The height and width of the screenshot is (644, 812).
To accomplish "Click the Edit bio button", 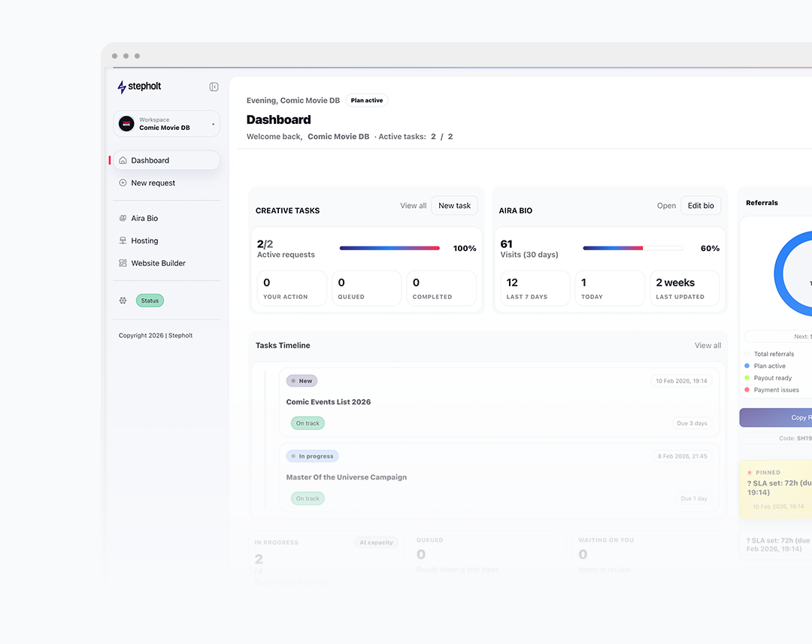I will [x=700, y=206].
